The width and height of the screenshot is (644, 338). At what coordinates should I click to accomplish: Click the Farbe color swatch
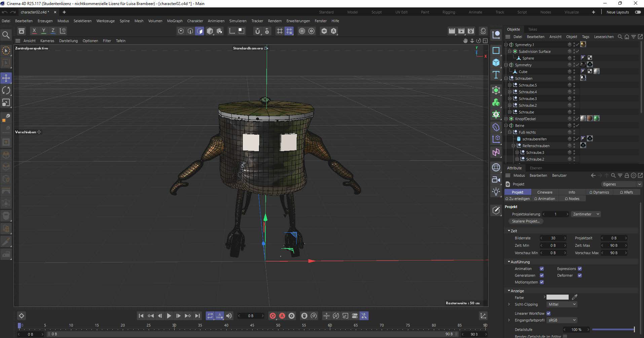coord(557,297)
